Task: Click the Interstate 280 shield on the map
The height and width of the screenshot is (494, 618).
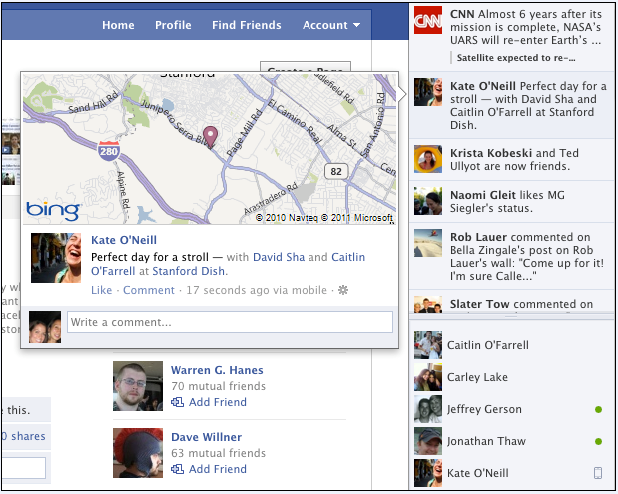Action: pos(109,151)
